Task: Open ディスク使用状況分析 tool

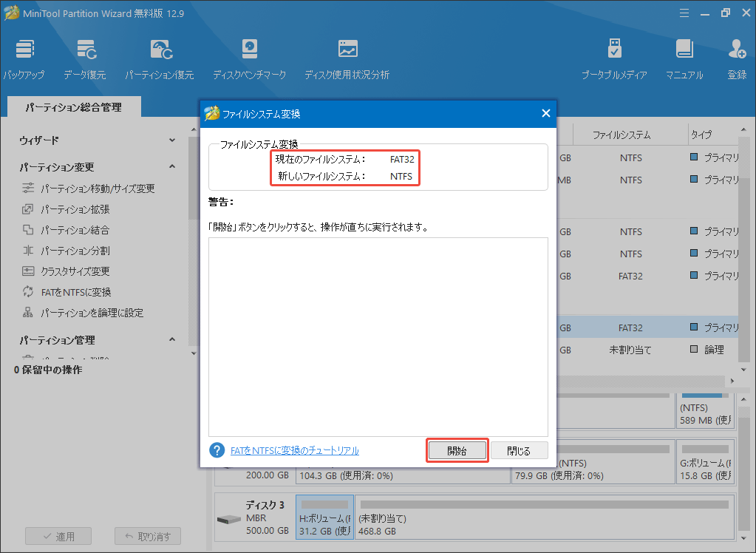Action: tap(347, 59)
